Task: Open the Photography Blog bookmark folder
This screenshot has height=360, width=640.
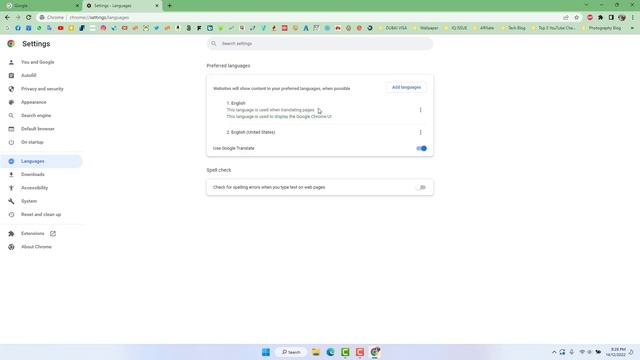Action: 602,28
